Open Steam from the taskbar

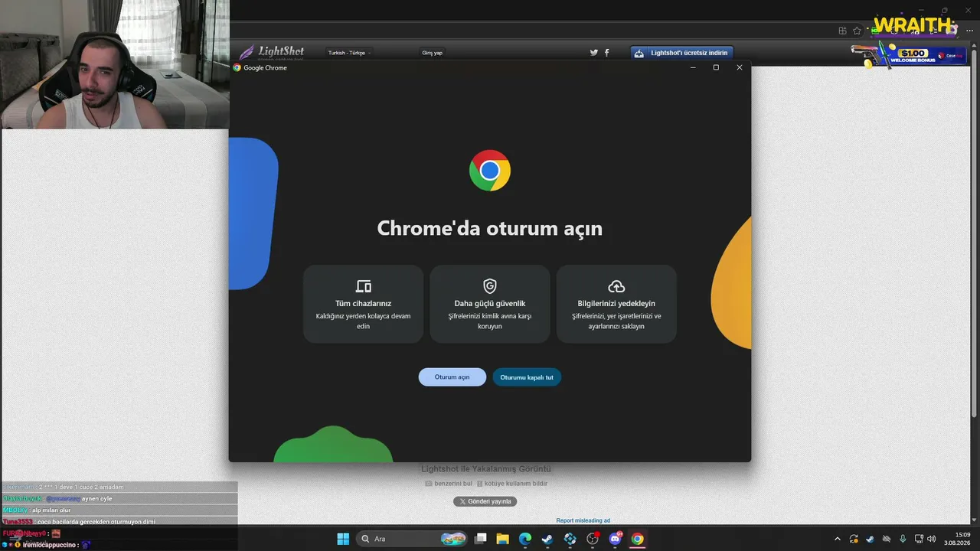547,539
